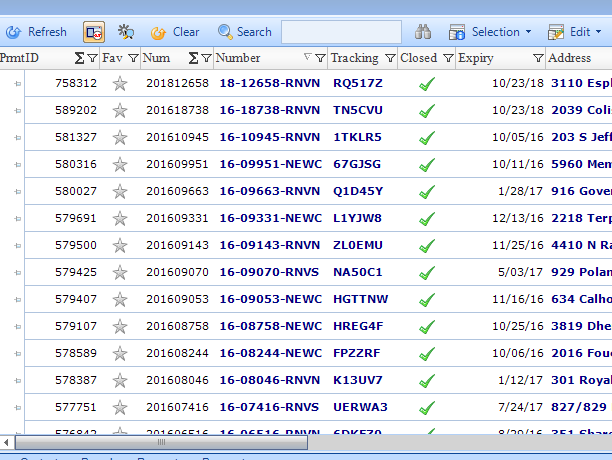Click the Refresh toolbar button
This screenshot has width=612, height=460.
36,32
